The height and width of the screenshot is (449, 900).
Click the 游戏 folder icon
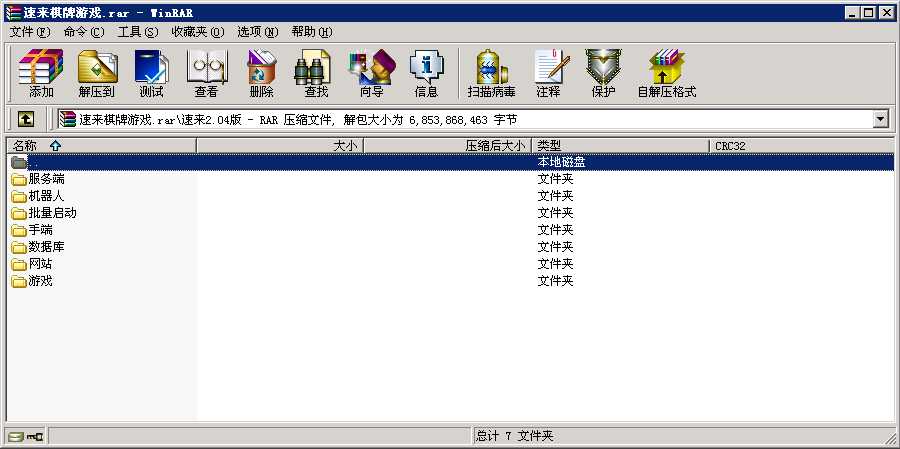pyautogui.click(x=19, y=281)
